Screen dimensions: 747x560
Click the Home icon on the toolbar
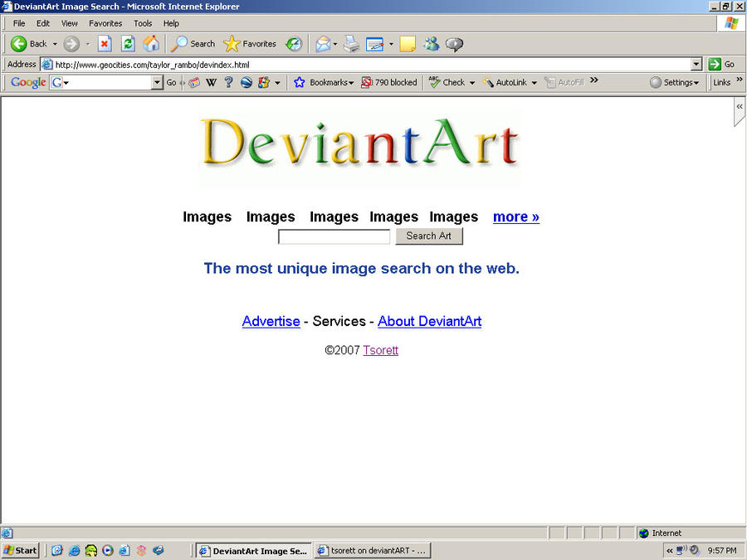151,43
